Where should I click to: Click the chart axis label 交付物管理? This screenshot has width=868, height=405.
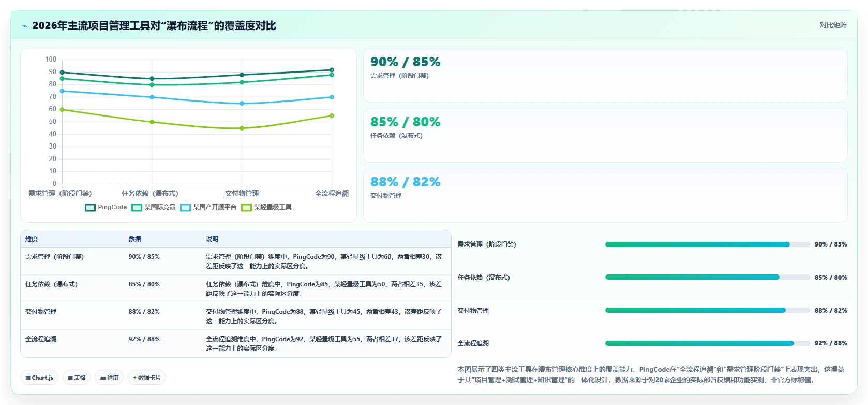tap(242, 193)
